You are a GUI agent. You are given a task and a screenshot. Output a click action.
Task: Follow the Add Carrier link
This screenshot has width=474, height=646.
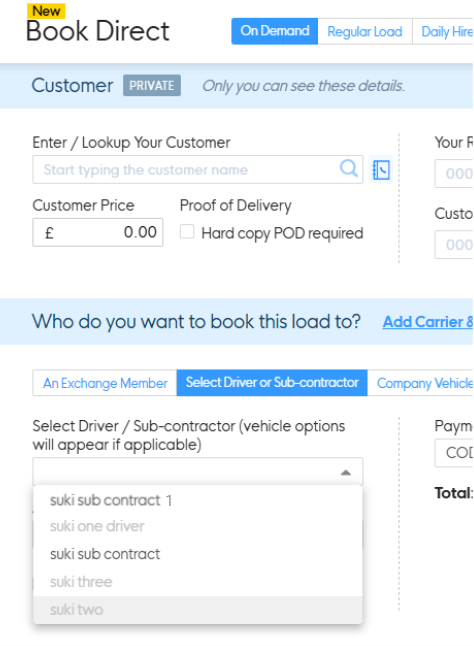pos(427,322)
